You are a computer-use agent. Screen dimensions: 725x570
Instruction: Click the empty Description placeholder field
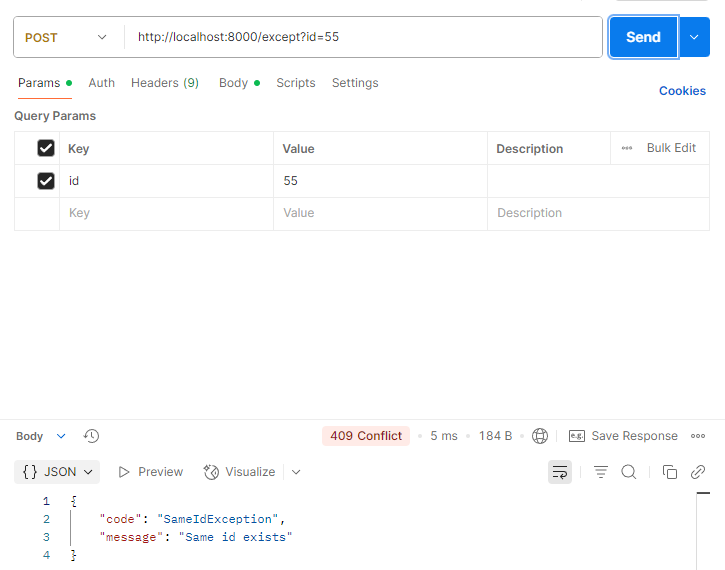(x=598, y=213)
